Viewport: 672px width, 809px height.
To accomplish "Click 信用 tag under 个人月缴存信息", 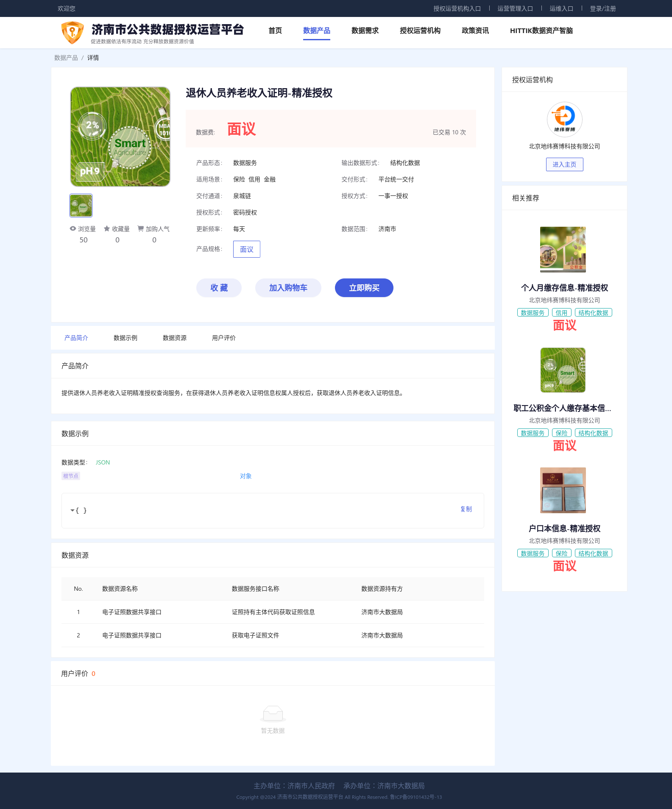I will pyautogui.click(x=562, y=313).
